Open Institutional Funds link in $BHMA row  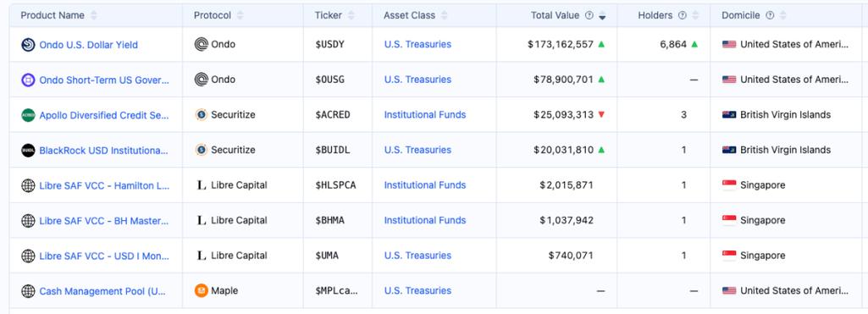[425, 221]
